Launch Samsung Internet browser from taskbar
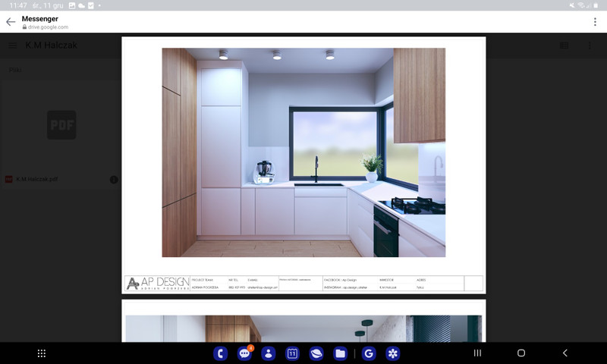The height and width of the screenshot is (364, 607). tap(316, 353)
